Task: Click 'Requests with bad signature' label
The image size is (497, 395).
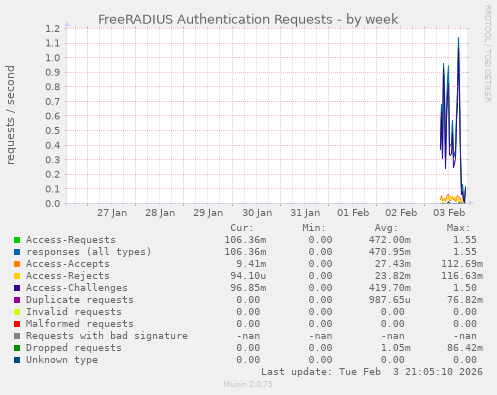Action: (x=107, y=336)
